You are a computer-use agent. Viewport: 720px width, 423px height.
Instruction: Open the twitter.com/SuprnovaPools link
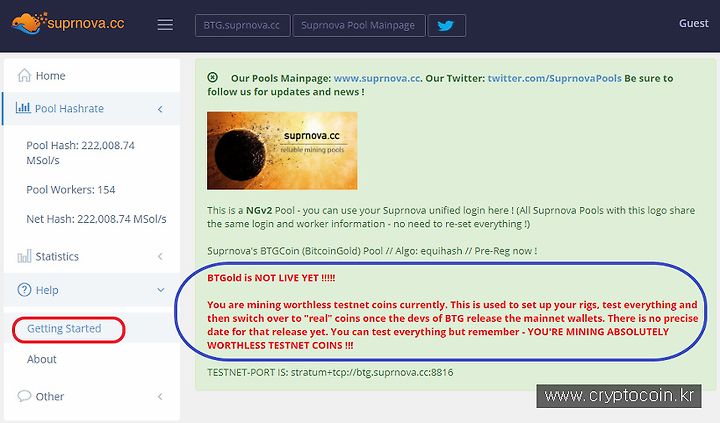coord(554,78)
